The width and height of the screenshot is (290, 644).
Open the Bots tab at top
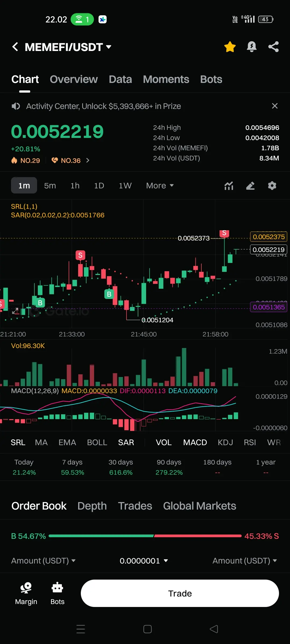click(x=211, y=79)
